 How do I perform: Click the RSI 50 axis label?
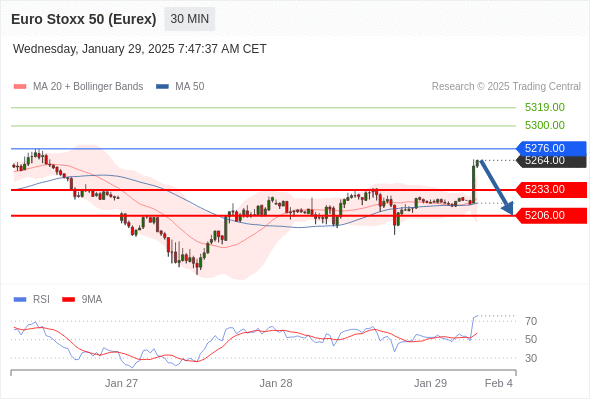531,339
